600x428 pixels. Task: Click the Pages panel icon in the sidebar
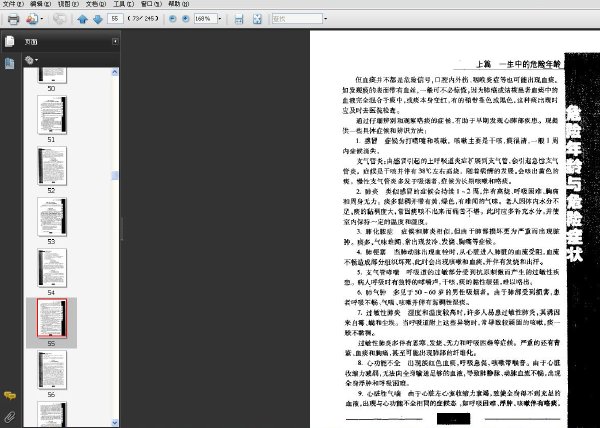coord(10,41)
